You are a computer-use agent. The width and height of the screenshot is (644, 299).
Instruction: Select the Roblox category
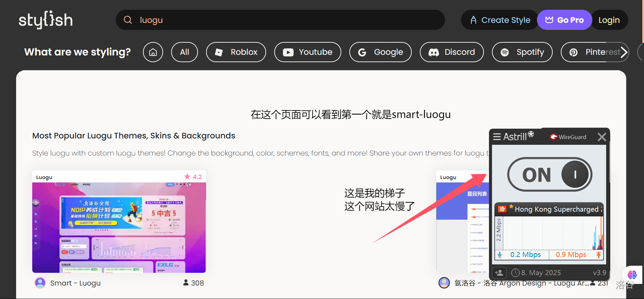pyautogui.click(x=236, y=52)
